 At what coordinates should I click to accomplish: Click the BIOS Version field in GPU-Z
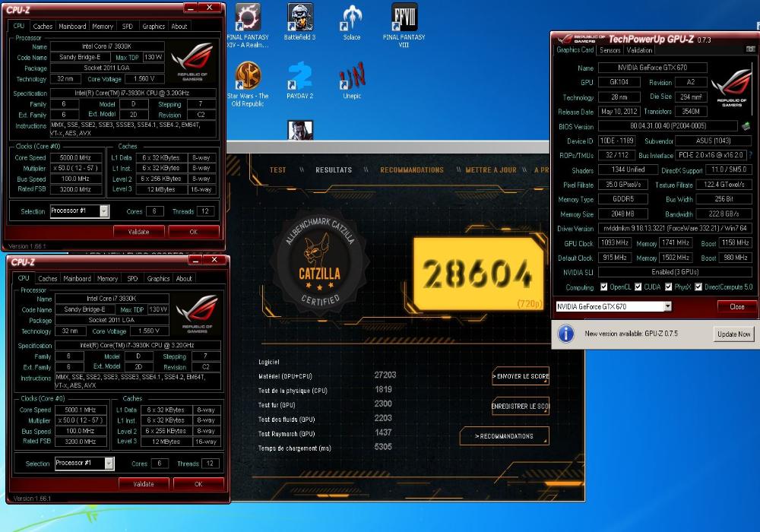[x=668, y=126]
